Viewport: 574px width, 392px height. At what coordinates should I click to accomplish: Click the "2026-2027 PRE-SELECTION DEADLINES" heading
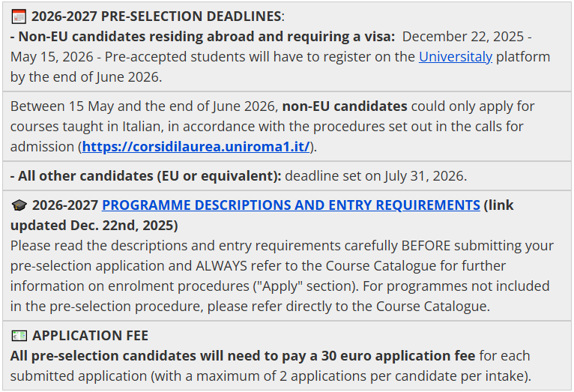(157, 16)
